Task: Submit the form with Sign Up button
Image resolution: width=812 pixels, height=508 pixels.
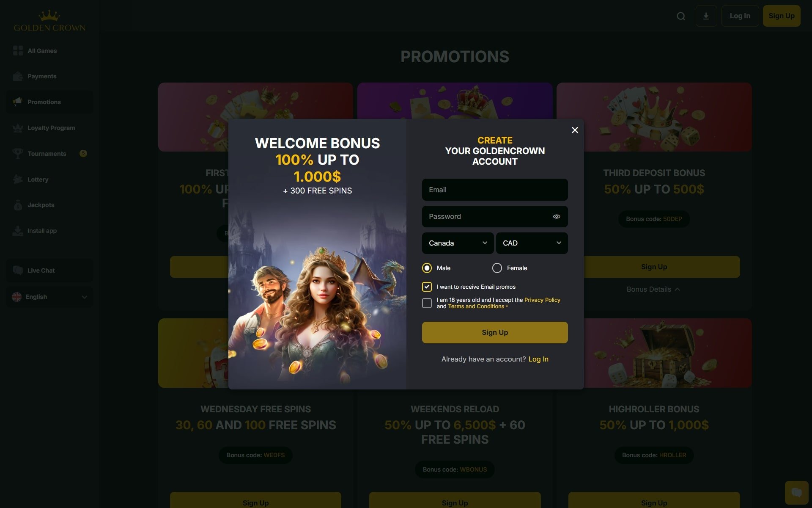Action: coord(495,332)
